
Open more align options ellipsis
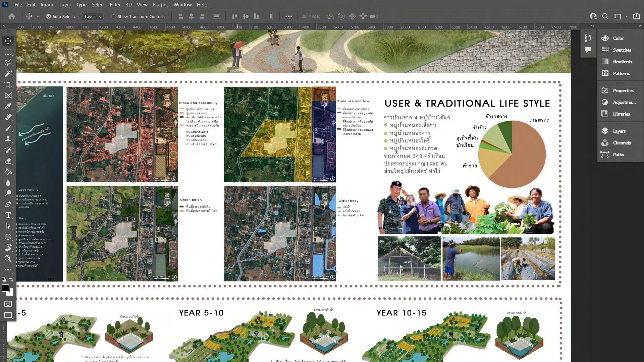(x=288, y=16)
